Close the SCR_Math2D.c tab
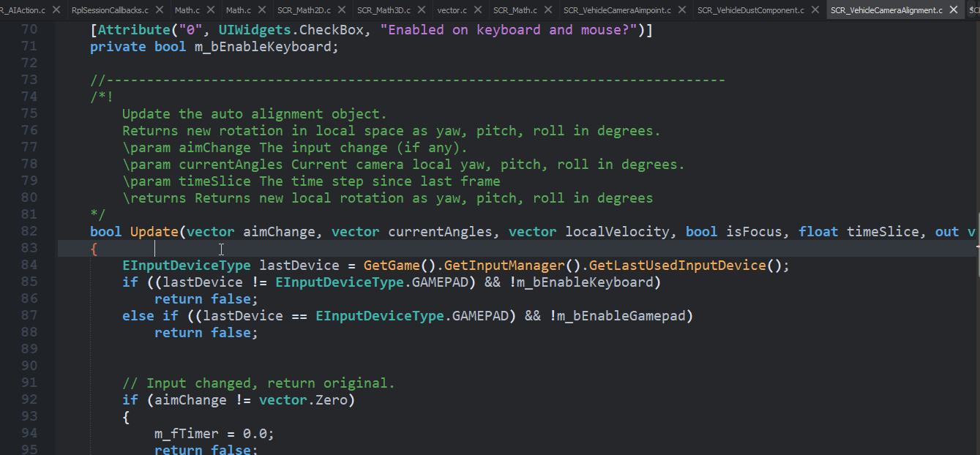980x455 pixels. click(342, 10)
